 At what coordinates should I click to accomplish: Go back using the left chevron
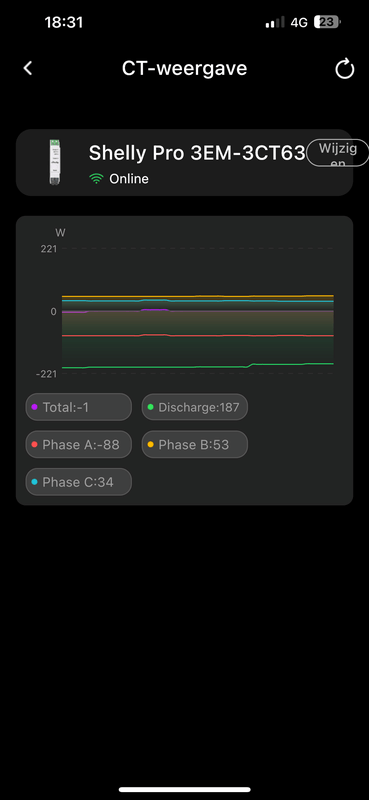28,68
